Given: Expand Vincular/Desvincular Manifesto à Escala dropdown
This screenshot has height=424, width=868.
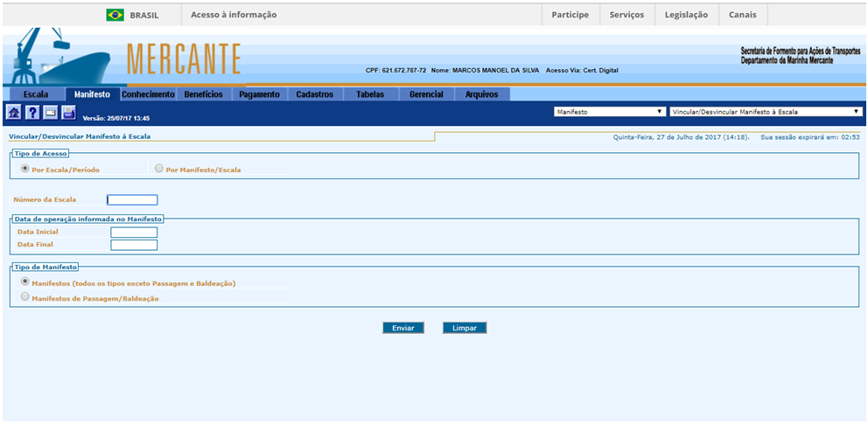Looking at the screenshot, I should (x=766, y=112).
